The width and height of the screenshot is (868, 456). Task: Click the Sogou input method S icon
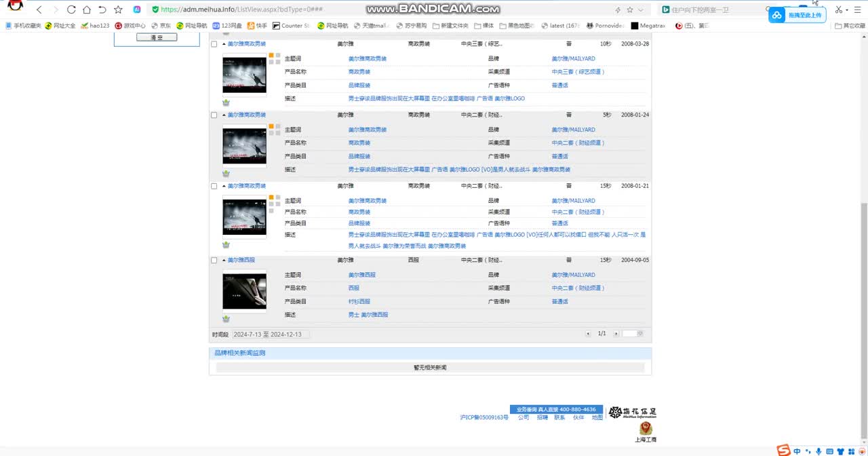coord(783,450)
